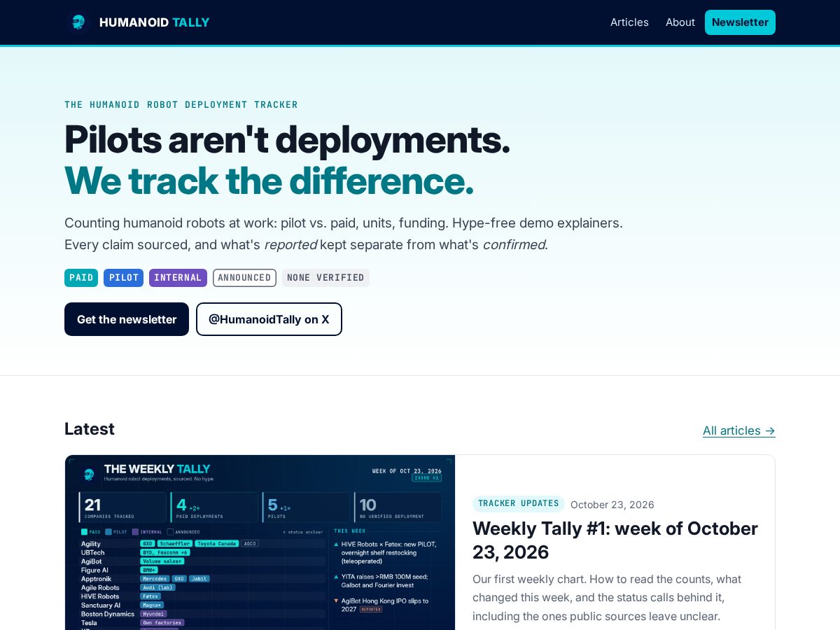Open the Articles nav item

pos(629,22)
